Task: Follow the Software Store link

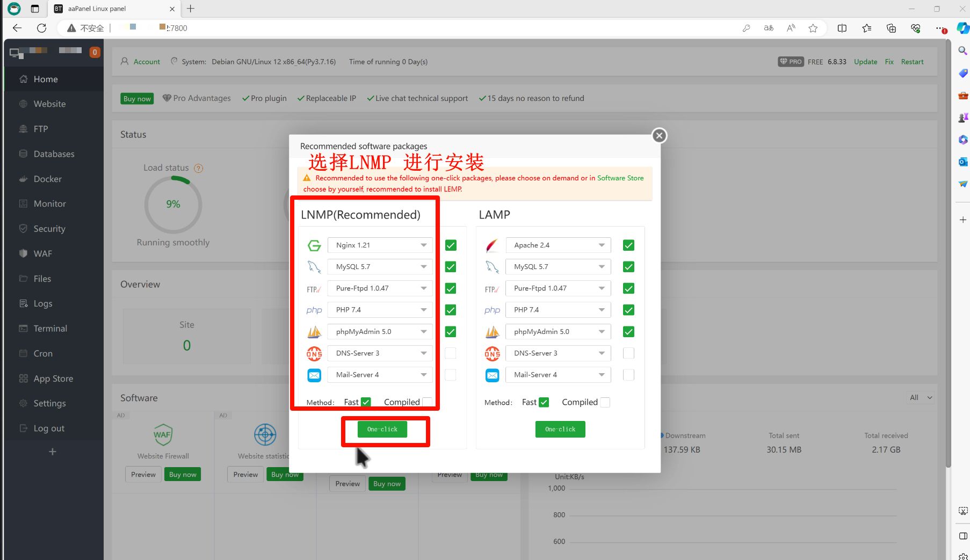Action: tap(620, 178)
